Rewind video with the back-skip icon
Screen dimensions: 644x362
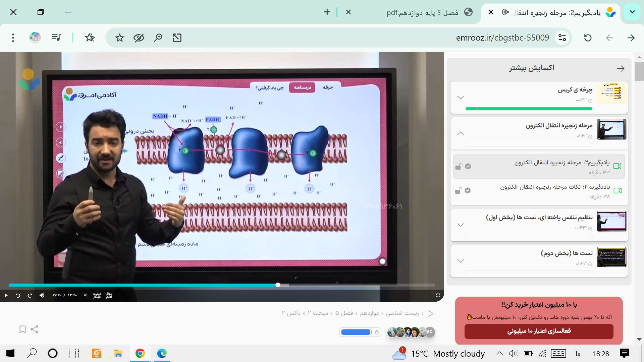pyautogui.click(x=18, y=295)
